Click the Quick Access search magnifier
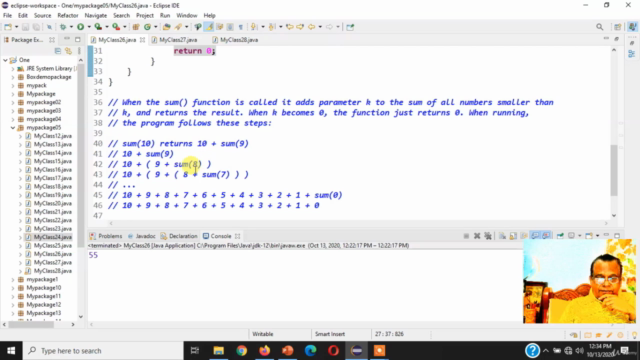The height and width of the screenshot is (360, 640). point(599,27)
